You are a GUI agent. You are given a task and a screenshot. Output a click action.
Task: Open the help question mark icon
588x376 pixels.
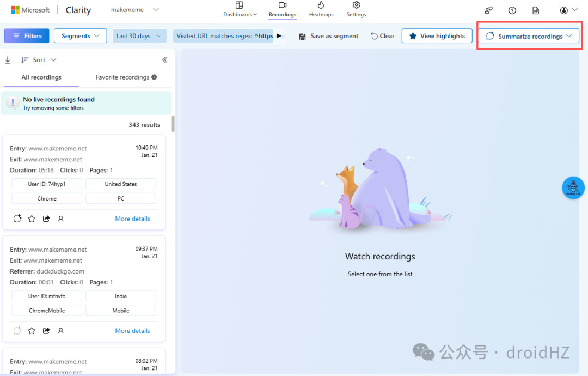[x=512, y=10]
